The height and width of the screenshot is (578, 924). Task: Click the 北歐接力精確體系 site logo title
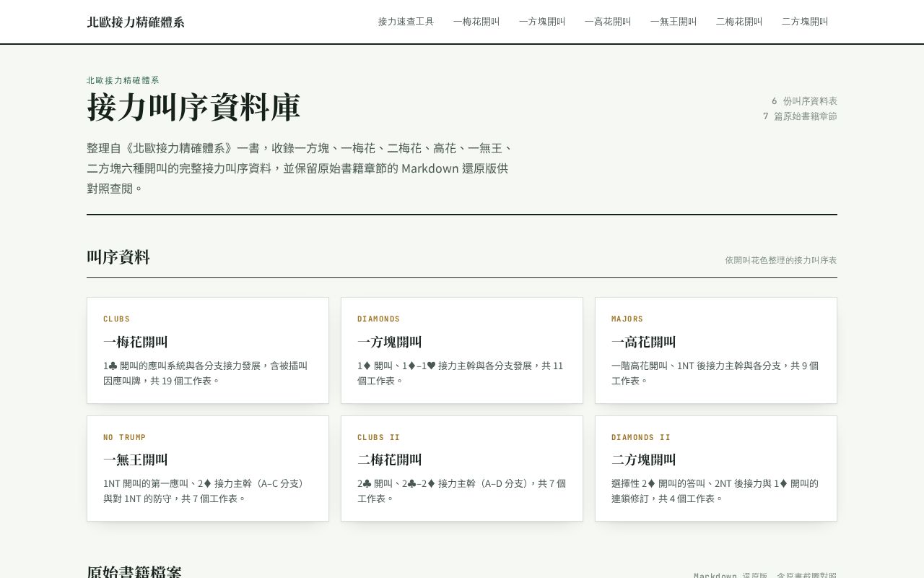pos(136,22)
